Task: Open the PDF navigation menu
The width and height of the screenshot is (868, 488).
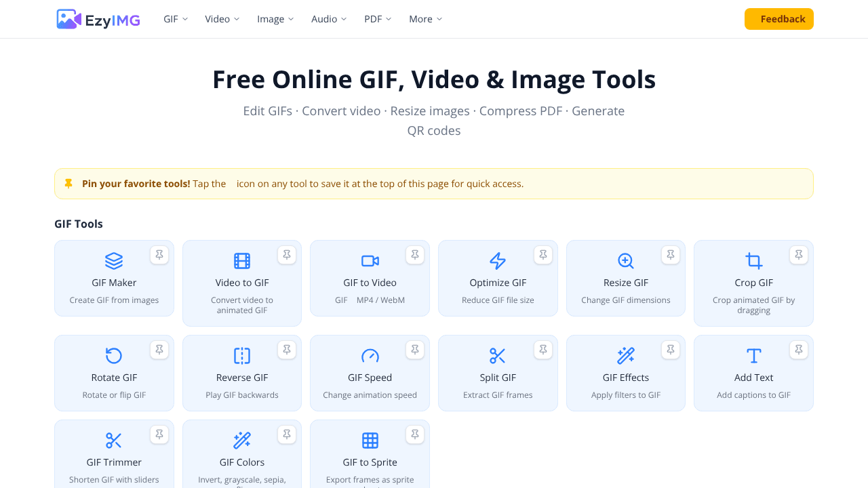Action: 378,19
